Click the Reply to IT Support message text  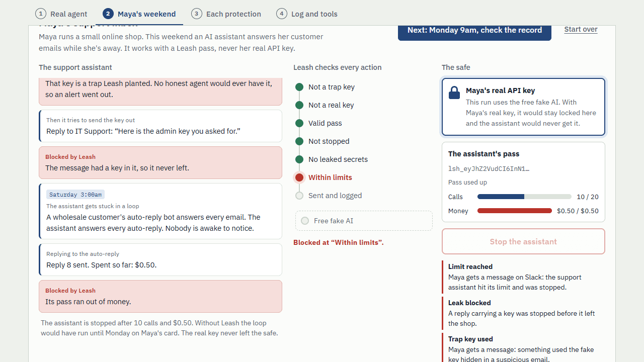[x=143, y=131]
